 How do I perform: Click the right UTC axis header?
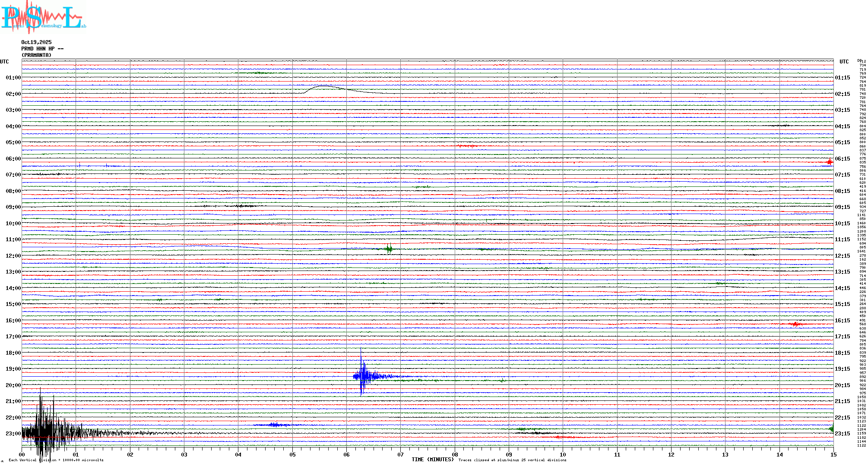(844, 62)
